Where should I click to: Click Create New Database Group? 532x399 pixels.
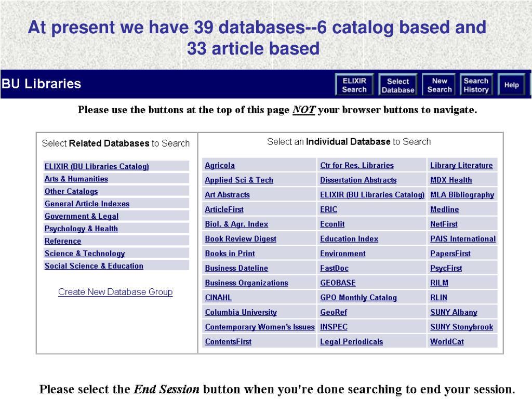click(115, 292)
